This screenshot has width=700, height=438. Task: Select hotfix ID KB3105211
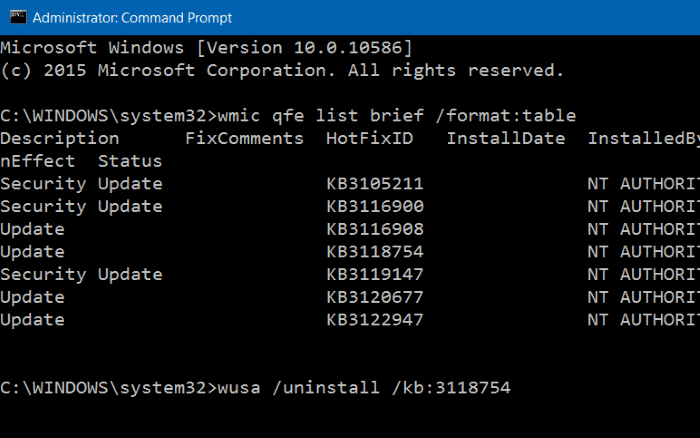point(375,184)
